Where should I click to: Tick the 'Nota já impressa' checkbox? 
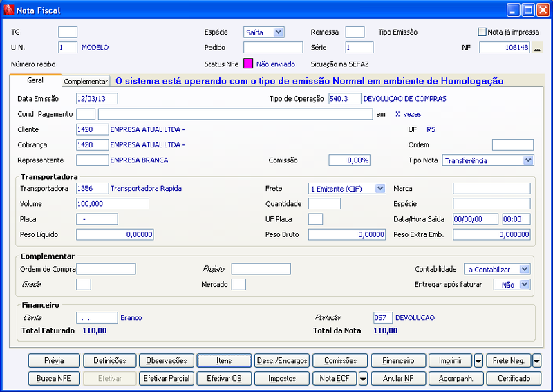(x=482, y=32)
